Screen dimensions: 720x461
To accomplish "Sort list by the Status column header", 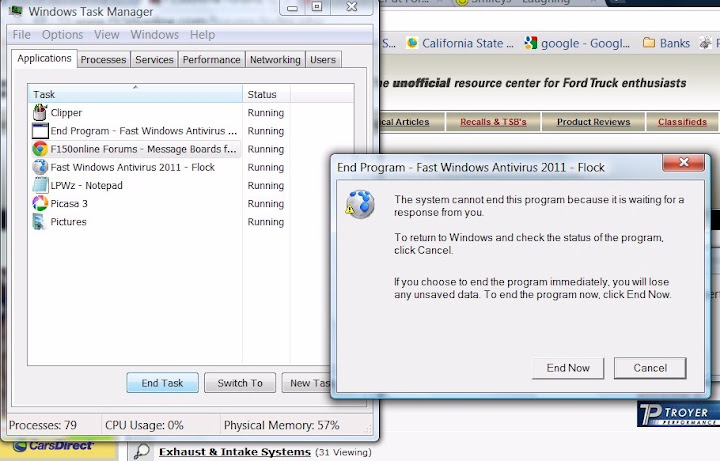I will click(x=266, y=94).
